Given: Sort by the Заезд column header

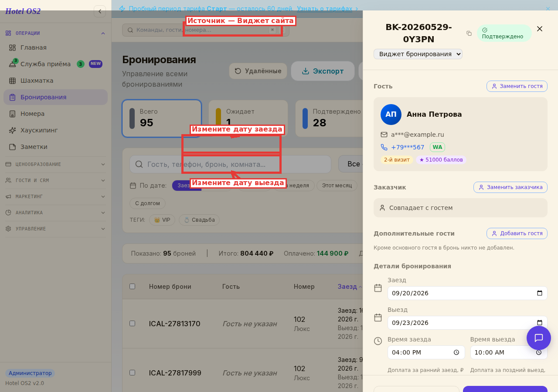Looking at the screenshot, I should pyautogui.click(x=350, y=287).
